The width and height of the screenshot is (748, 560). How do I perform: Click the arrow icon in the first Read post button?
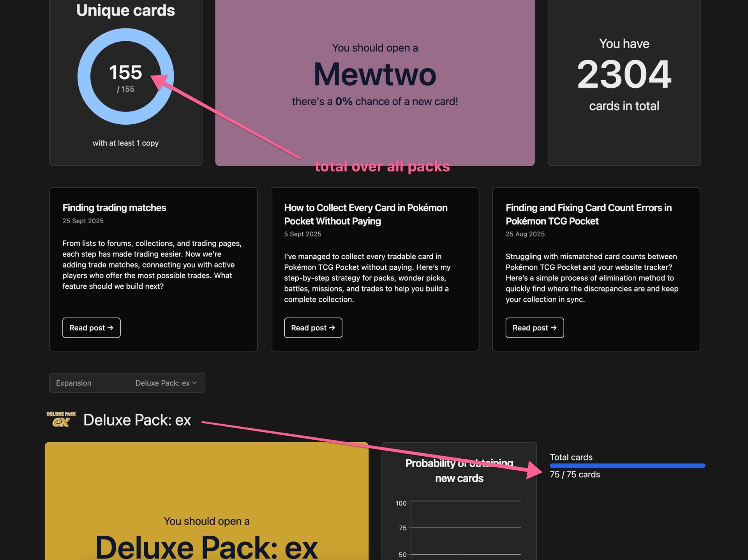(x=111, y=328)
